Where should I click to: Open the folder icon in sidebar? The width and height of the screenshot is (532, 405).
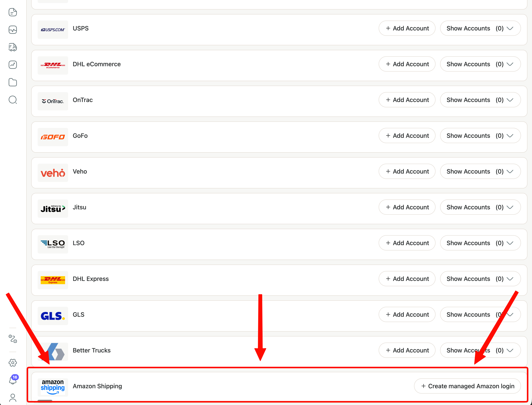point(13,82)
